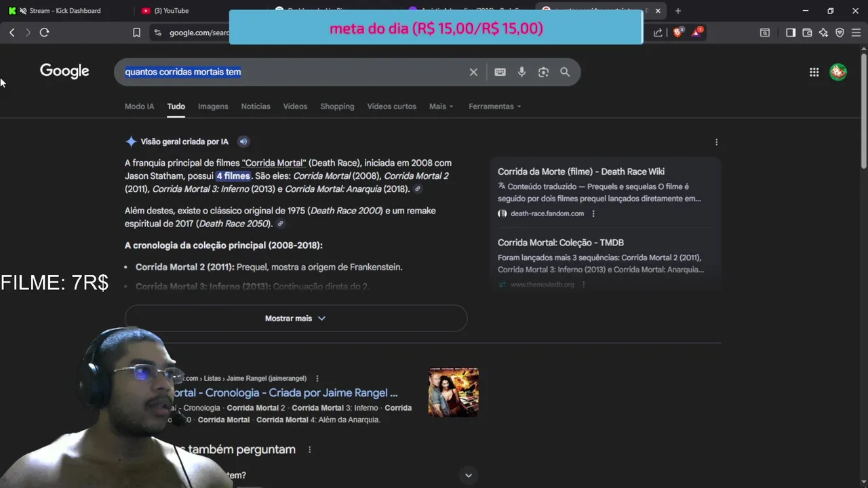This screenshot has height=488, width=868.
Task: Switch to the Vídeos curtos tab
Action: tap(391, 106)
